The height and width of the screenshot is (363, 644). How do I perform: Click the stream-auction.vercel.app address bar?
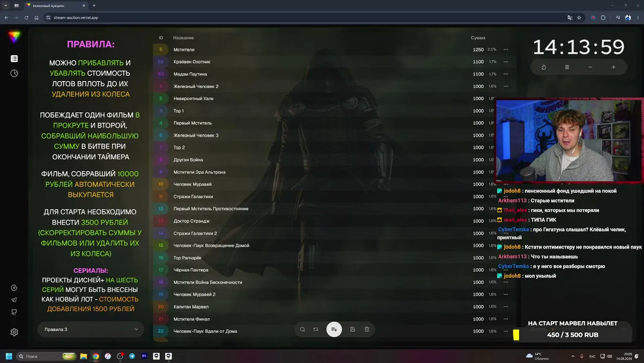(x=303, y=17)
